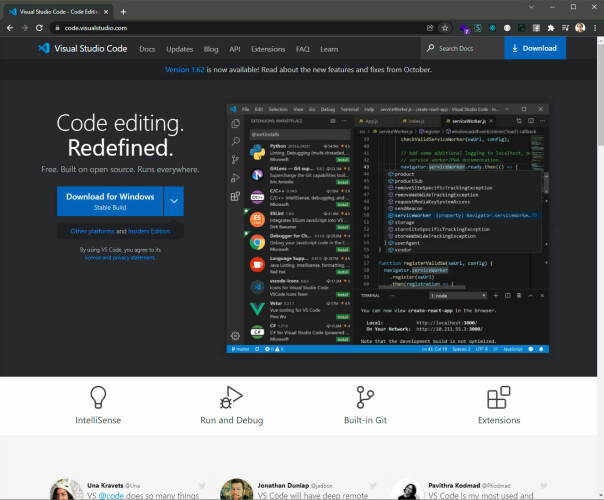Open the FAQ navigation item

(302, 49)
